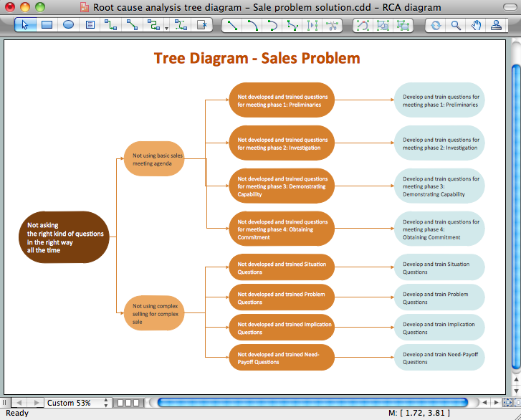Choose the rectangle shape tool

point(47,25)
